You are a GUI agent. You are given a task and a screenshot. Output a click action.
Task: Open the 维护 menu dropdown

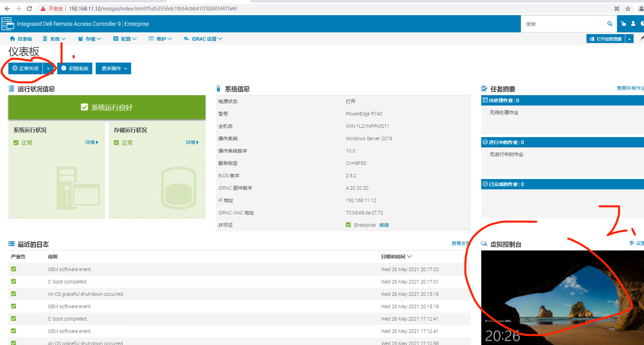pos(161,39)
